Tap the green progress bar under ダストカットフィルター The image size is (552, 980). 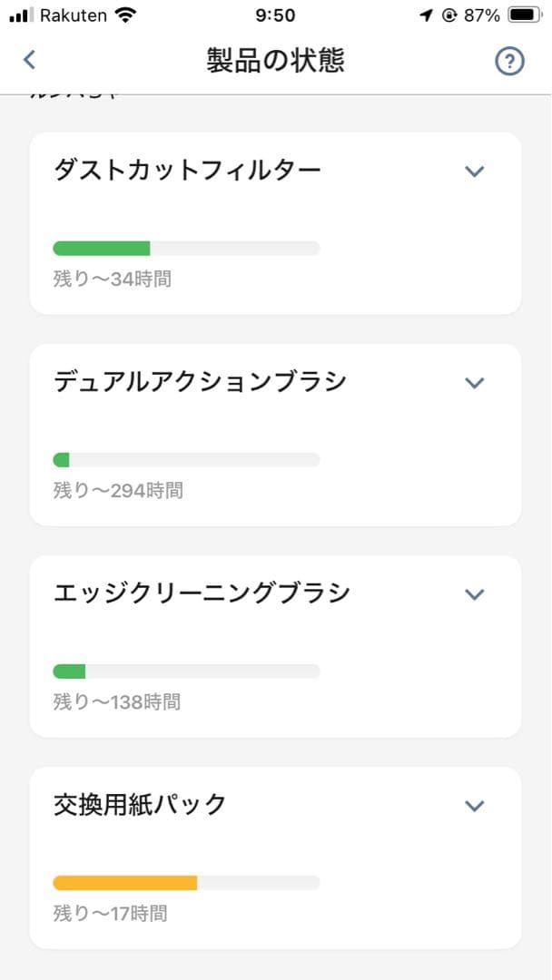(103, 247)
